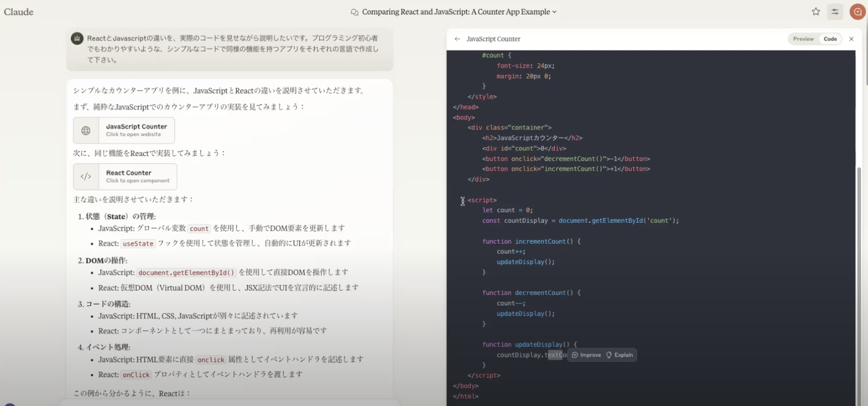Screen dimensions: 868x406
Task: Click the heading '1. 状態（State）の管理:'
Action: 117,216
